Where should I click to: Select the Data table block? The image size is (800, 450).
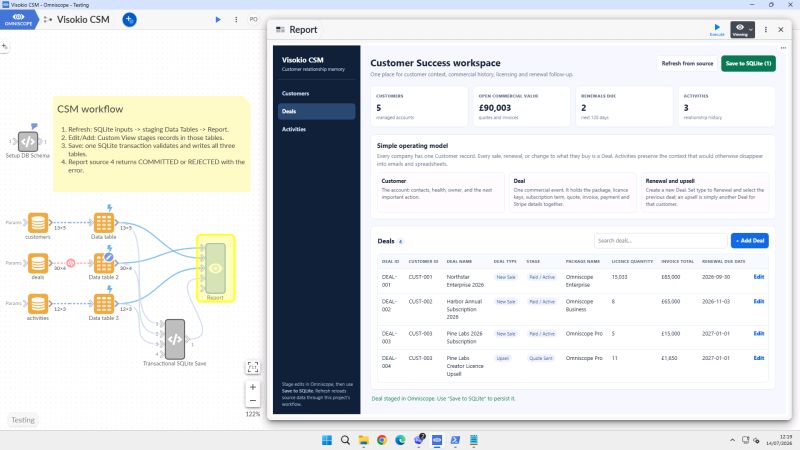point(104,222)
